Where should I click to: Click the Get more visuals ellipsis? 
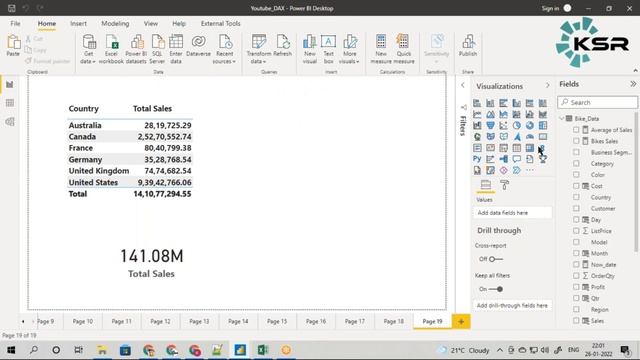[x=530, y=170]
